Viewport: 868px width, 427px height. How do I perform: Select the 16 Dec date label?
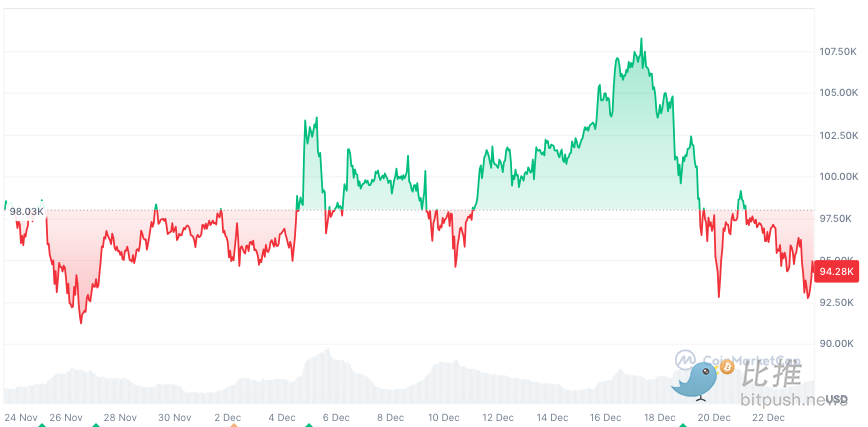[x=605, y=417]
